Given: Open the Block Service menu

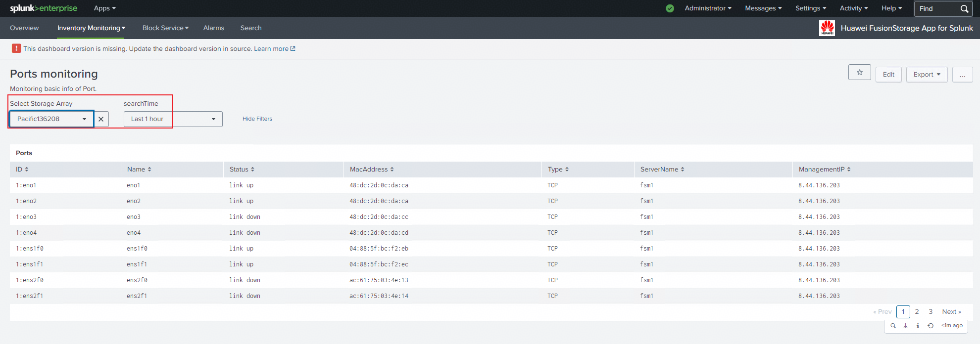Looking at the screenshot, I should [x=165, y=28].
